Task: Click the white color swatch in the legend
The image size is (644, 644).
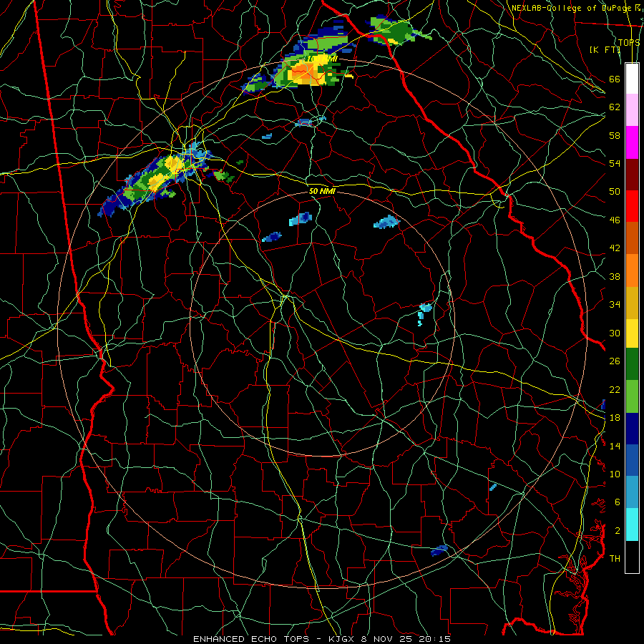Action: click(632, 79)
